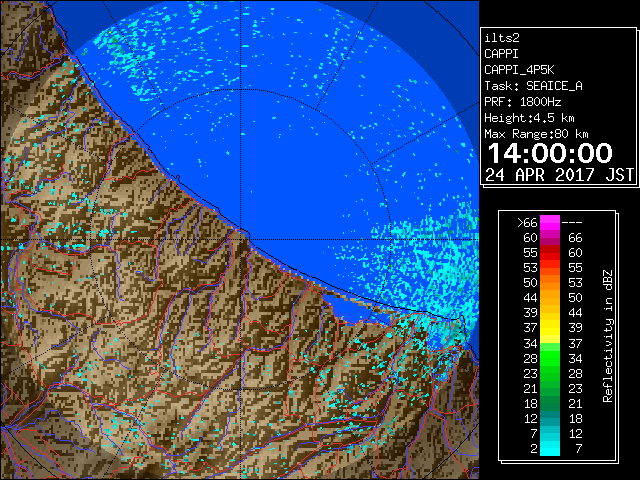The width and height of the screenshot is (640, 480).
Task: Click the 'CAPPI' product label
Action: coord(501,54)
